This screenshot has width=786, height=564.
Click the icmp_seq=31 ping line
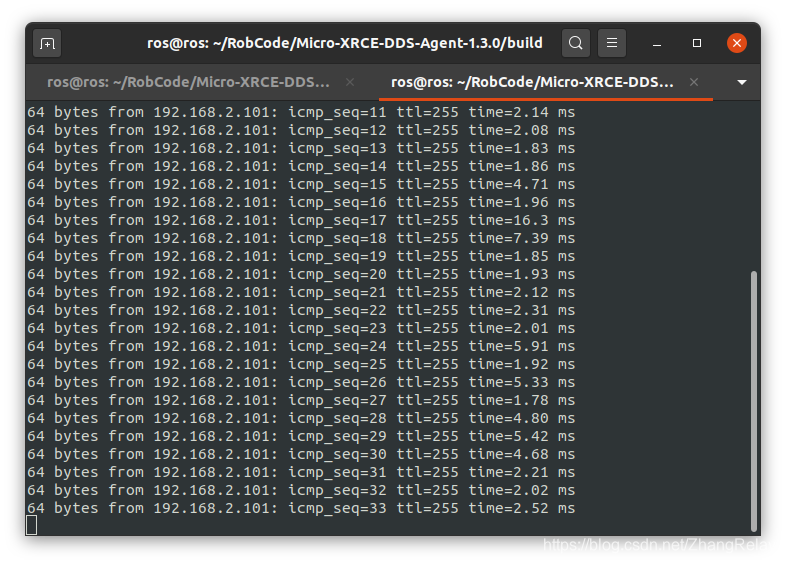click(x=301, y=473)
